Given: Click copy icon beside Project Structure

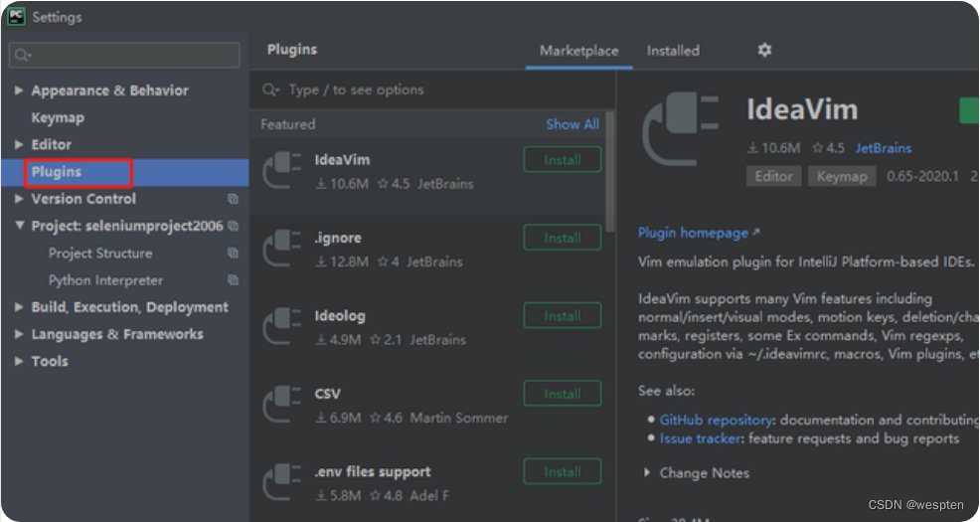Looking at the screenshot, I should pyautogui.click(x=234, y=254).
